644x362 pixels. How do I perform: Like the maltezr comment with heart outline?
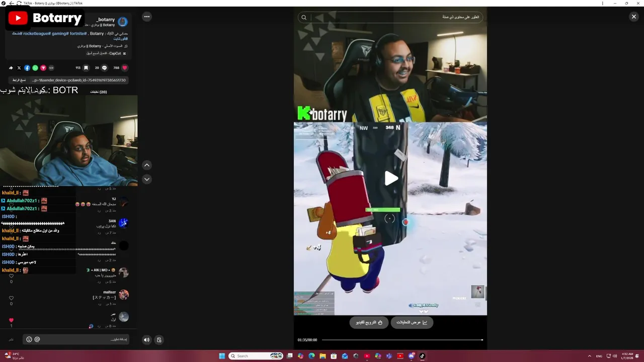[11, 298]
